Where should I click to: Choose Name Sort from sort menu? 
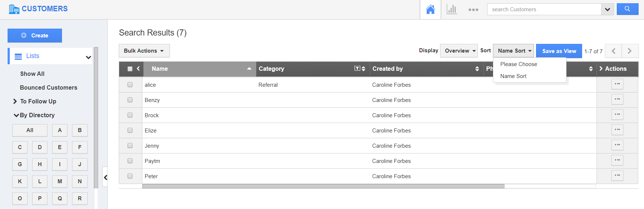[513, 76]
